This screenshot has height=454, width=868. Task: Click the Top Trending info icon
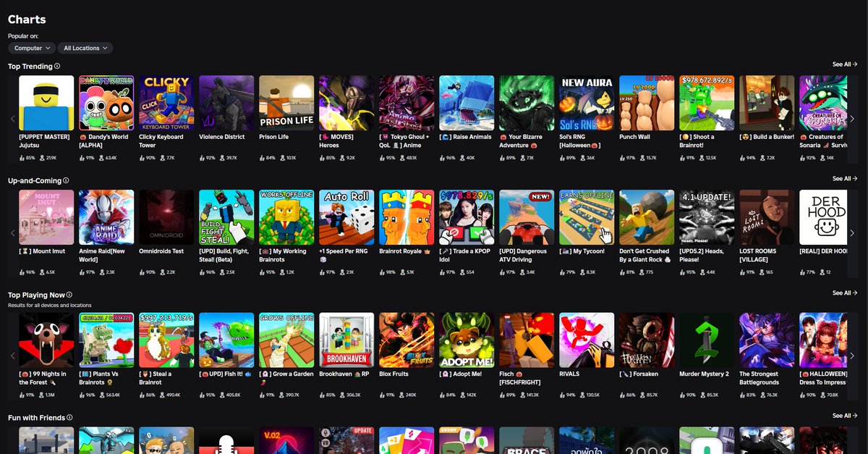coord(57,66)
